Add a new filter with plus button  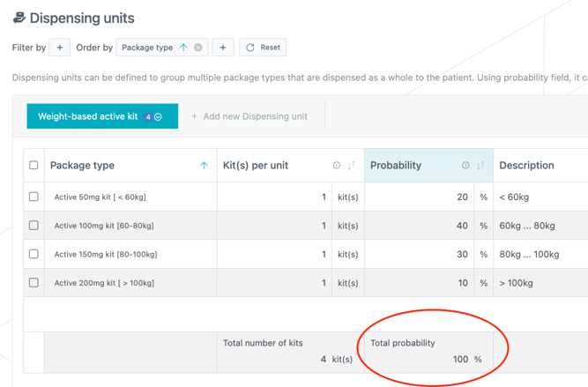tap(60, 48)
